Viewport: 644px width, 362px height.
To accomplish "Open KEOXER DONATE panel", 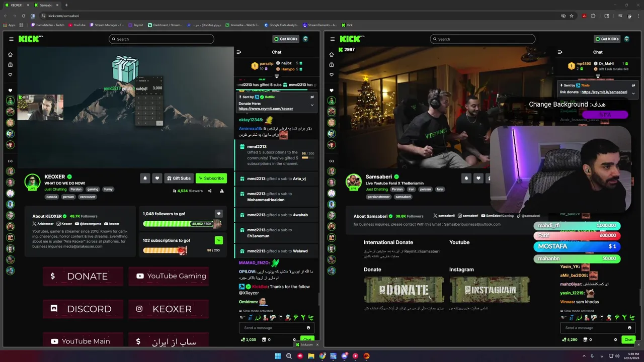I will tap(83, 276).
